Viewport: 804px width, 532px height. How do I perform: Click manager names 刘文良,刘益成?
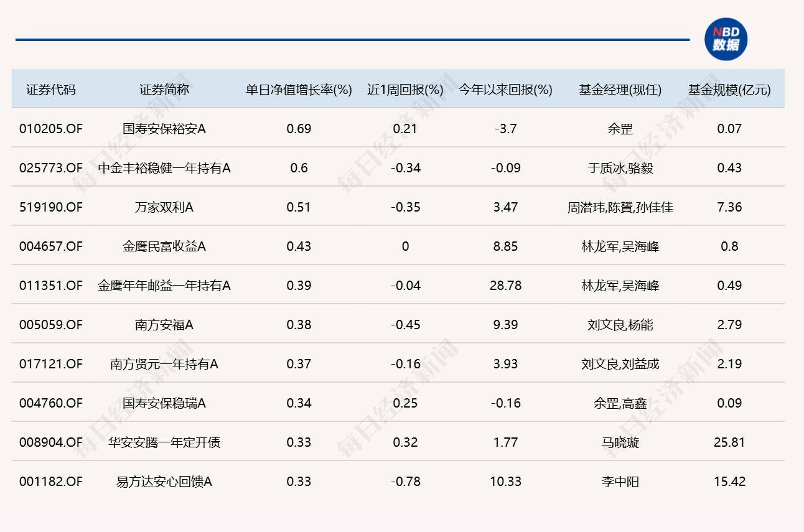coord(620,364)
